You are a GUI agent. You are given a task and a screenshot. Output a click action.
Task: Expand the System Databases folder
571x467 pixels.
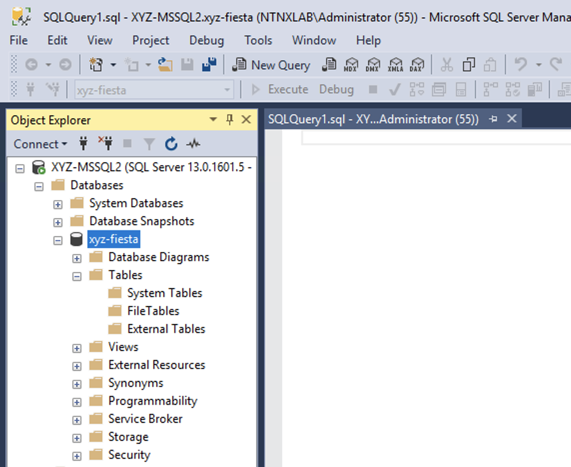coord(58,204)
